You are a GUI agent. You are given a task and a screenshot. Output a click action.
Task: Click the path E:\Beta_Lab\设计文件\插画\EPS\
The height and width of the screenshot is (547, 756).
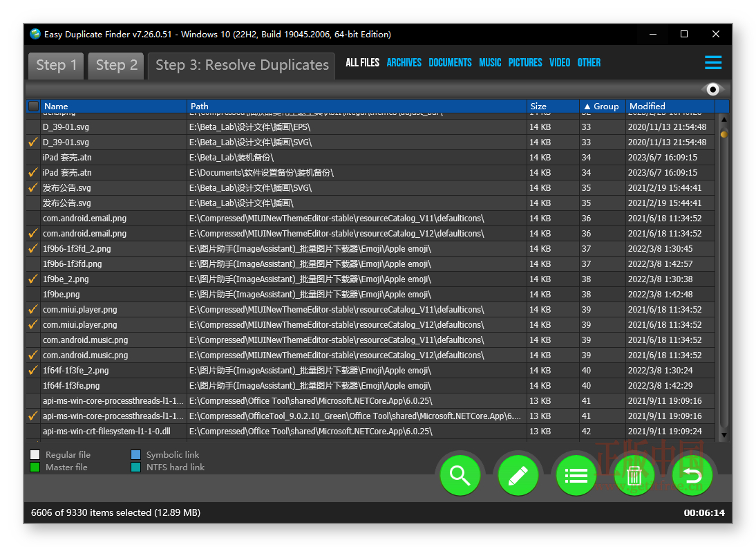[x=249, y=127]
